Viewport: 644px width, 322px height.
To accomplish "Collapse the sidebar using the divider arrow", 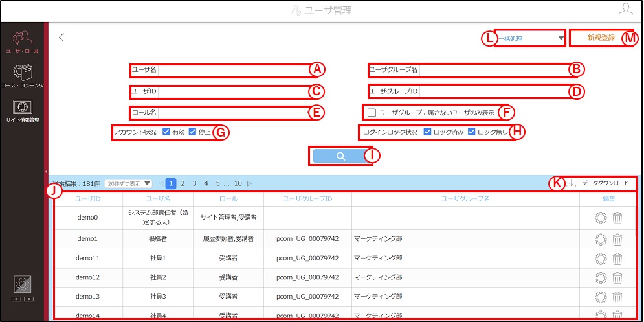I will 46,172.
